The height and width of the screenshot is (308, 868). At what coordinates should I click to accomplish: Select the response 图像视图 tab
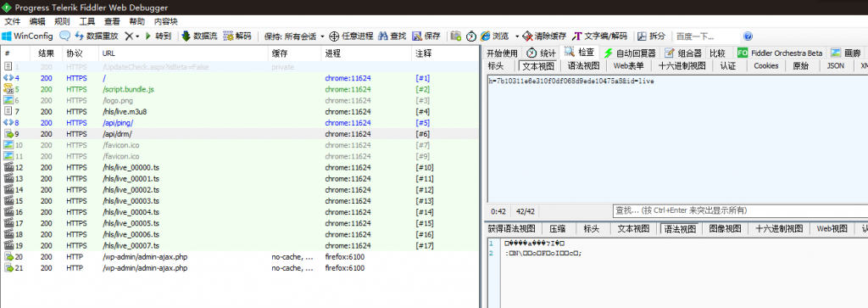pos(725,229)
